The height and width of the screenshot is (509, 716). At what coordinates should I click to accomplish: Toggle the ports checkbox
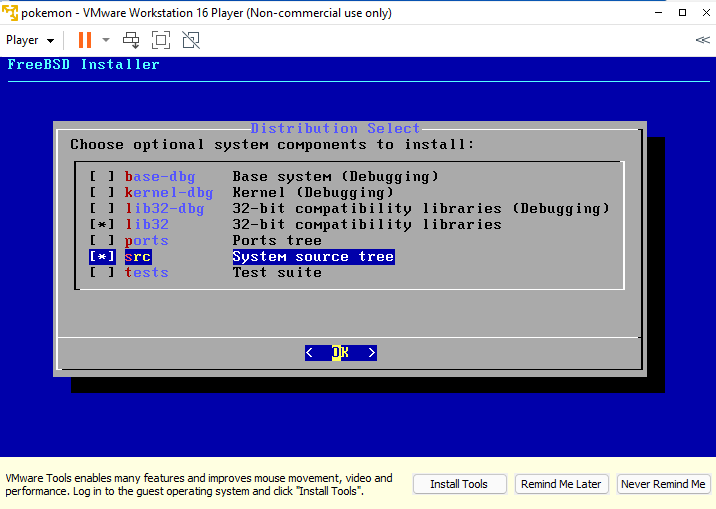[102, 240]
